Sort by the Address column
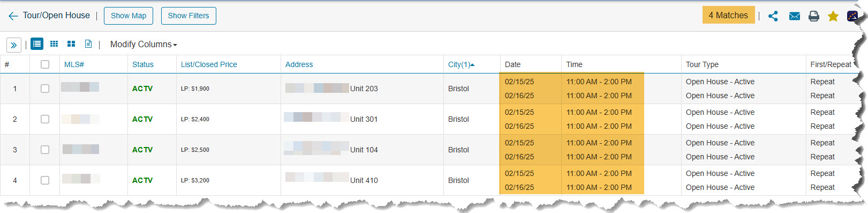The width and height of the screenshot is (868, 213). point(299,64)
